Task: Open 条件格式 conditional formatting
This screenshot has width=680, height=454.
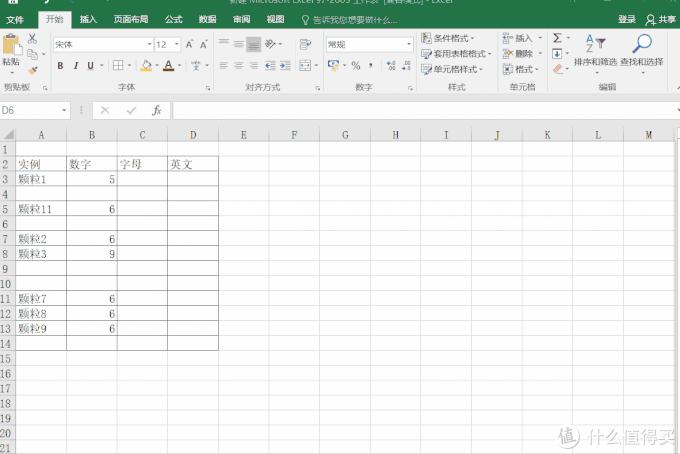Action: pyautogui.click(x=448, y=38)
